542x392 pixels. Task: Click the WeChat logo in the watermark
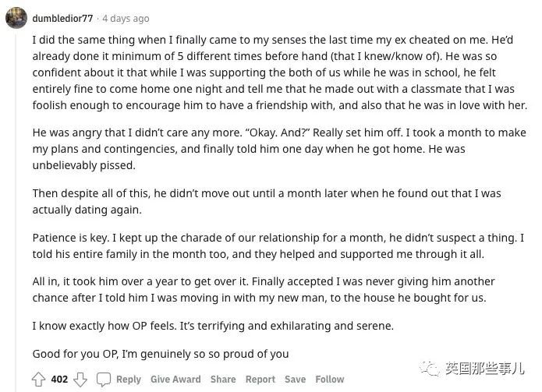(430, 369)
